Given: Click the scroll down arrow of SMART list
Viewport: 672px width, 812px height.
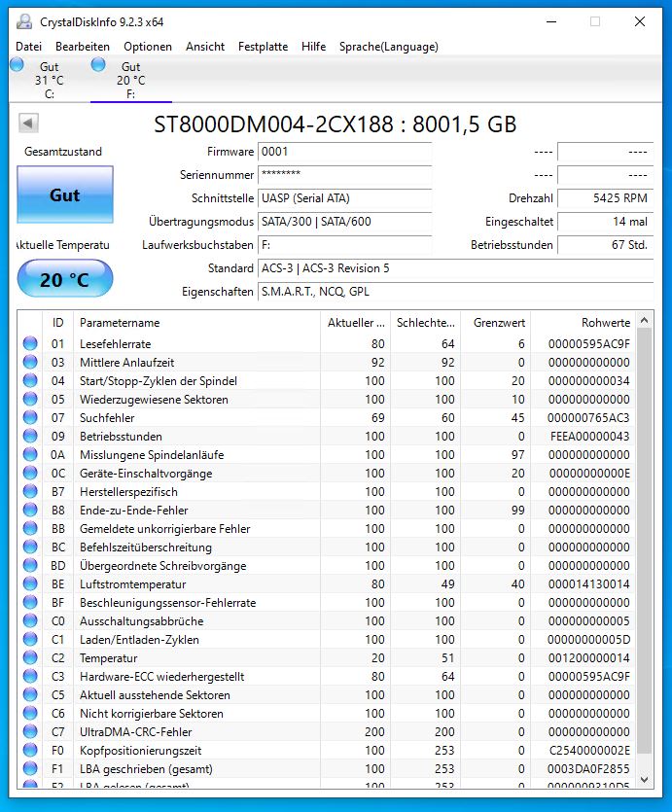Looking at the screenshot, I should 645,779.
